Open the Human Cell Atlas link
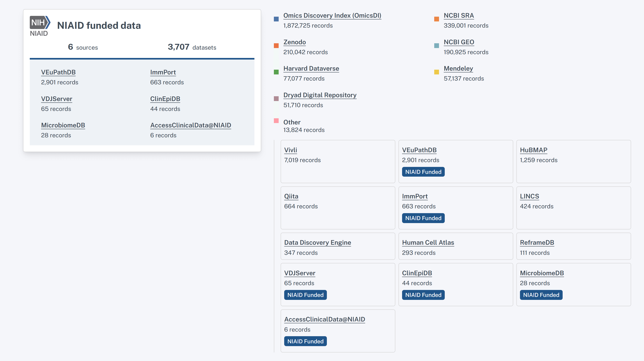 (x=428, y=243)
